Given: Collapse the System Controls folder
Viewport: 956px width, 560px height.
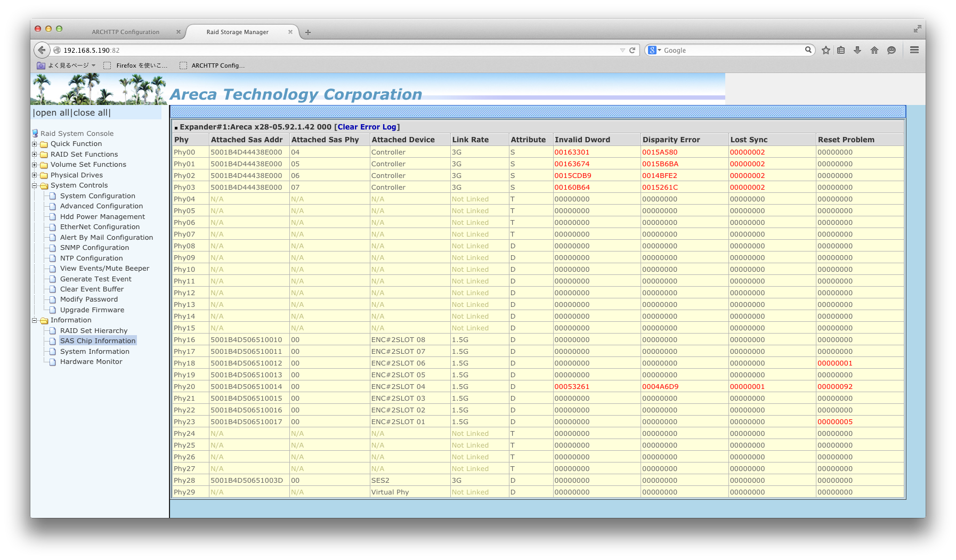Looking at the screenshot, I should (35, 185).
